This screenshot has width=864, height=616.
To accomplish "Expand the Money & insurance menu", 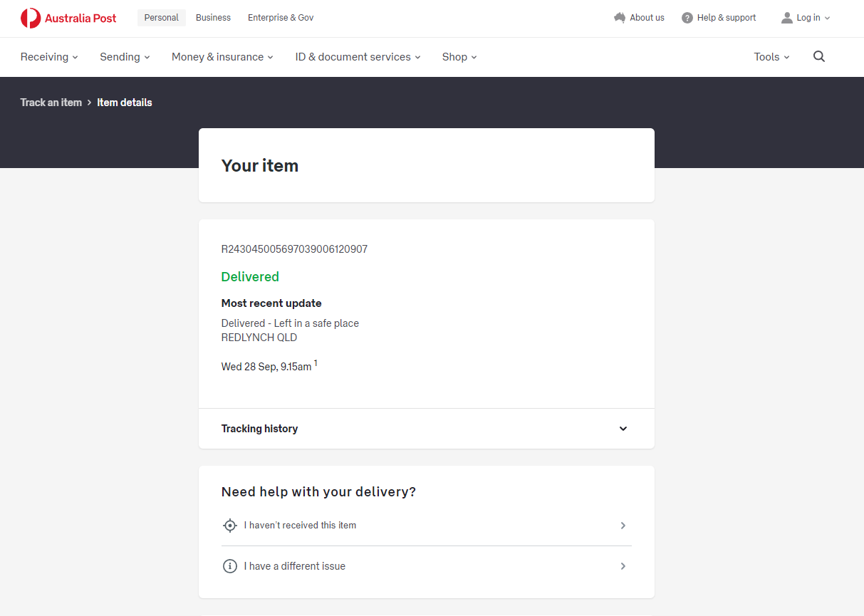I will coord(222,57).
